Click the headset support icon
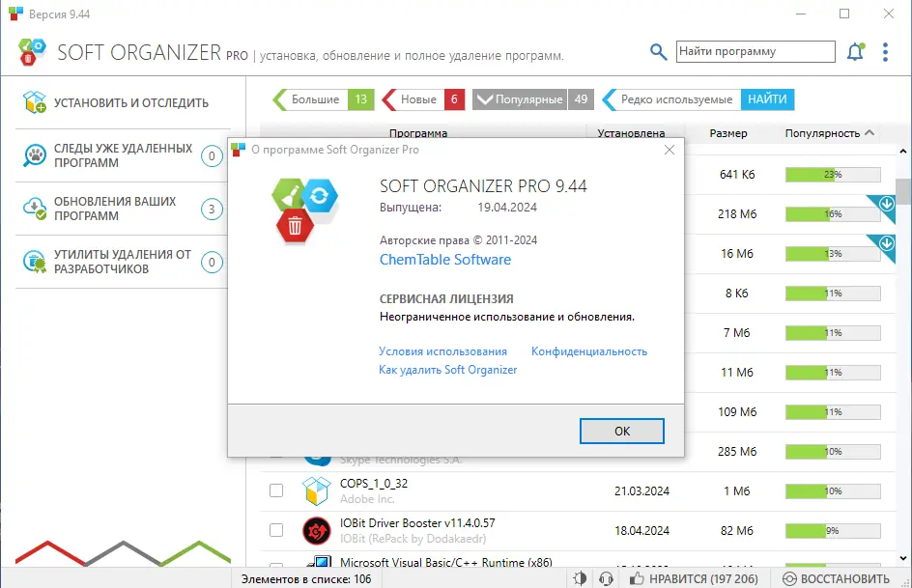This screenshot has width=912, height=588. tap(606, 578)
